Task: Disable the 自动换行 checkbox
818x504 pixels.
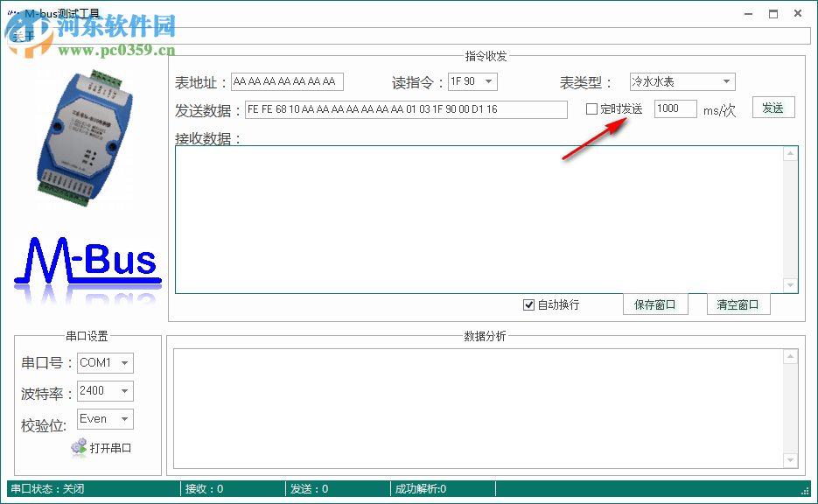Action: (528, 304)
